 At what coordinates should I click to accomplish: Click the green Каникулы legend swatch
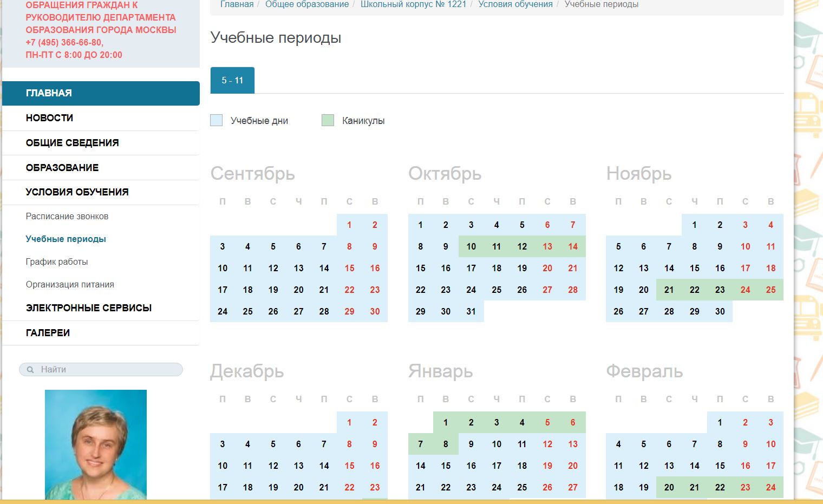pyautogui.click(x=328, y=120)
